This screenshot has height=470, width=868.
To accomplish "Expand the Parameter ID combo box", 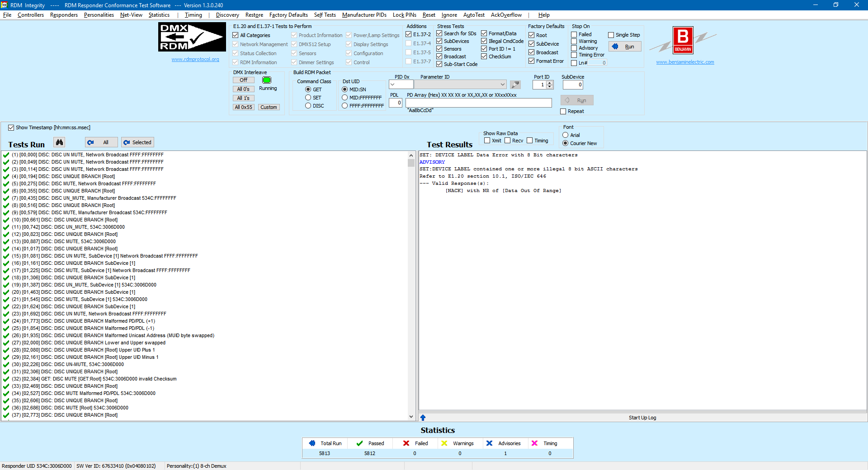I will click(x=502, y=85).
